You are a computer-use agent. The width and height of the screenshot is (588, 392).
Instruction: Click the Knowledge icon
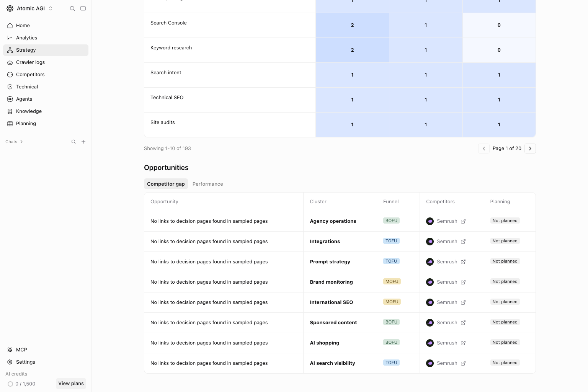click(x=10, y=111)
